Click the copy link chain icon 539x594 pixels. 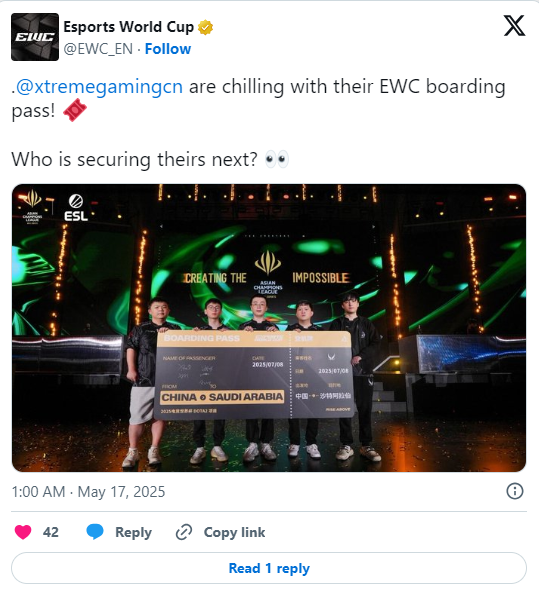pyautogui.click(x=184, y=532)
